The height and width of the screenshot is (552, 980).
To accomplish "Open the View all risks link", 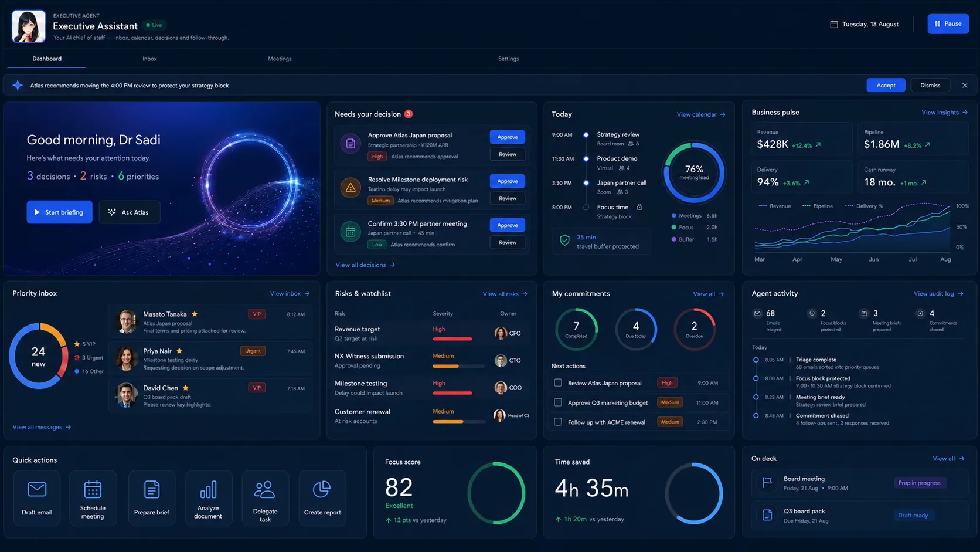I will click(x=505, y=294).
